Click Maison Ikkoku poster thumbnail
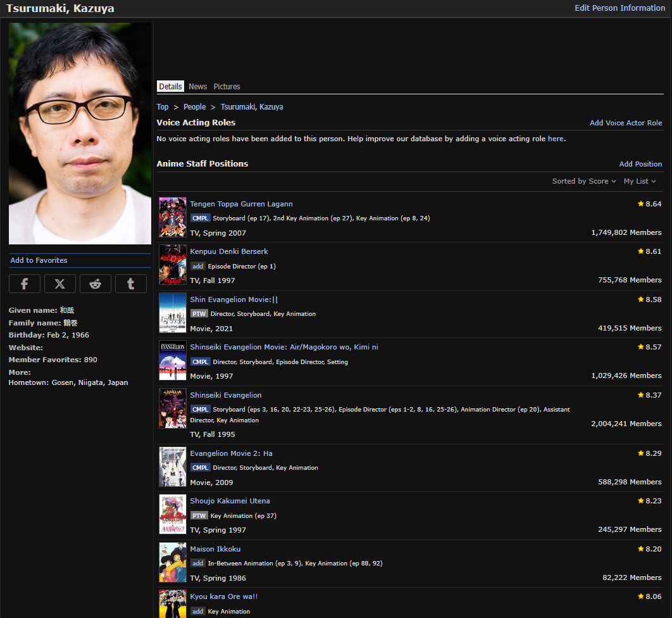Viewport: 672px width, 618px height. [173, 562]
